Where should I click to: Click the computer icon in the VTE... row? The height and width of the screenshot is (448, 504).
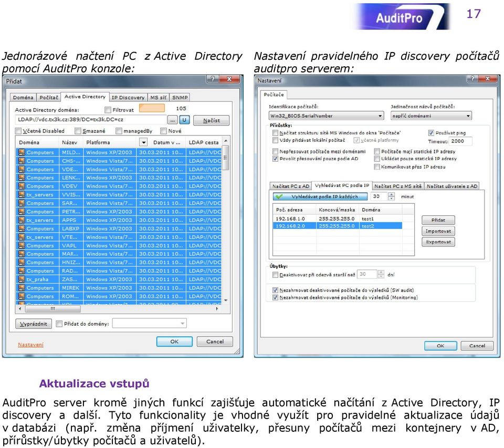[22, 237]
